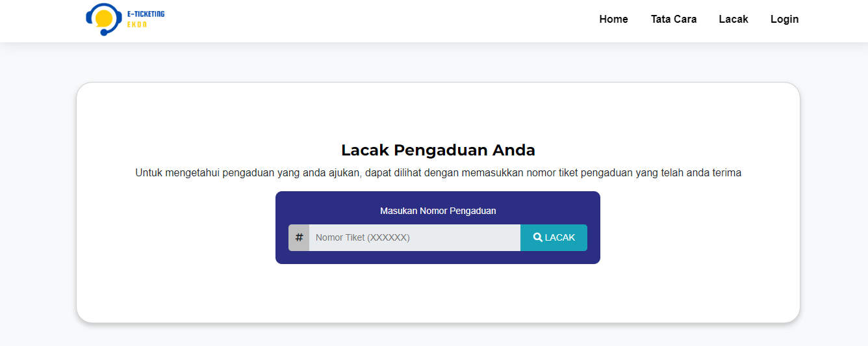868x346 pixels.
Task: Click the magnifying glass icon on LACAK
Action: click(537, 237)
